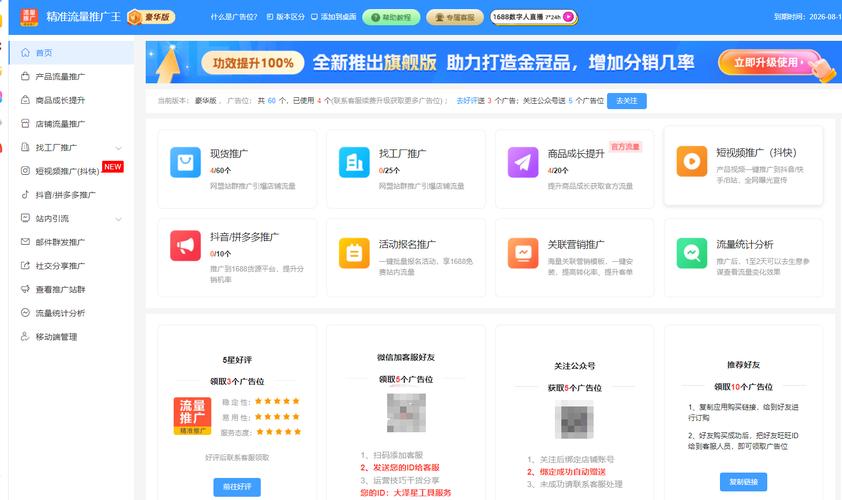Click the 豪华版 version badge
842x500 pixels.
pos(151,17)
